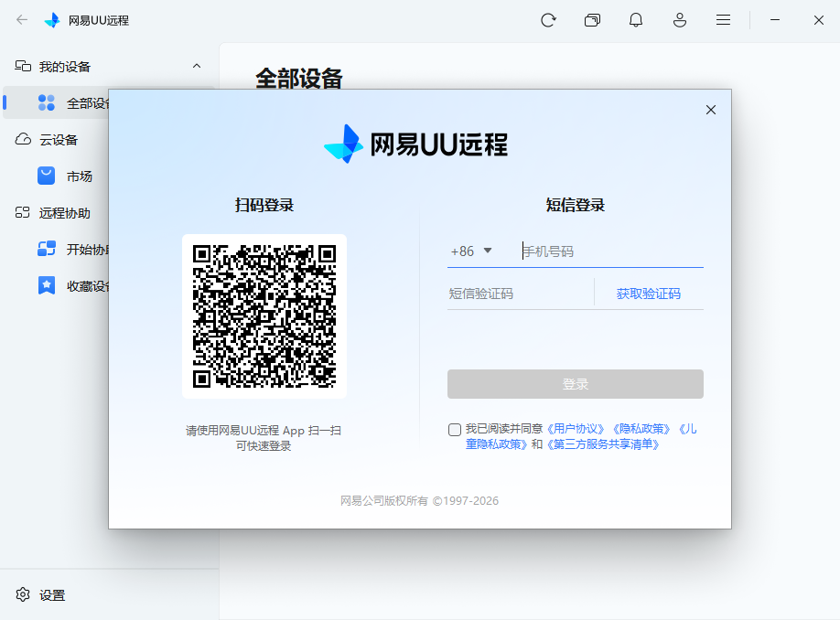
Task: Click 获取验证码 link
Action: [648, 294]
